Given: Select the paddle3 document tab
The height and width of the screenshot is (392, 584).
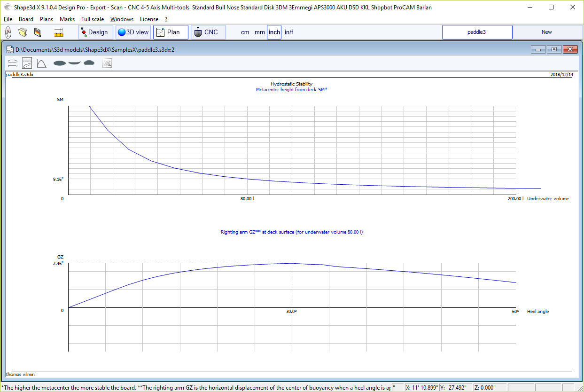Looking at the screenshot, I should 477,32.
